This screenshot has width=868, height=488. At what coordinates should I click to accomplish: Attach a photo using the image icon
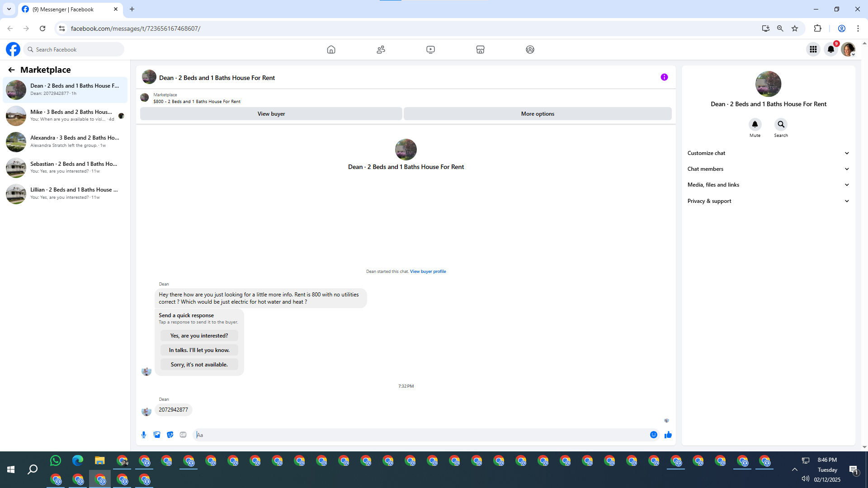tap(157, 435)
